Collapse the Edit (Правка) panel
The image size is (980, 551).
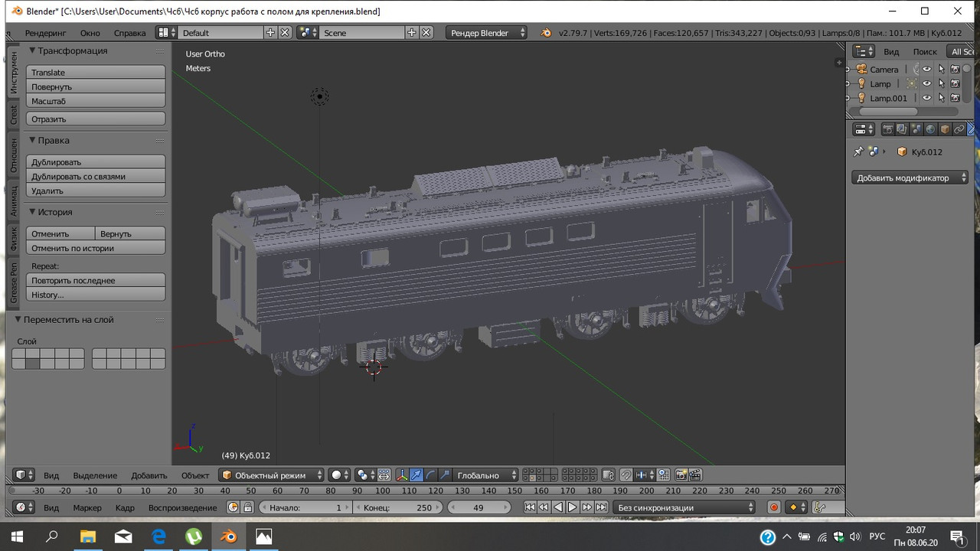click(34, 140)
